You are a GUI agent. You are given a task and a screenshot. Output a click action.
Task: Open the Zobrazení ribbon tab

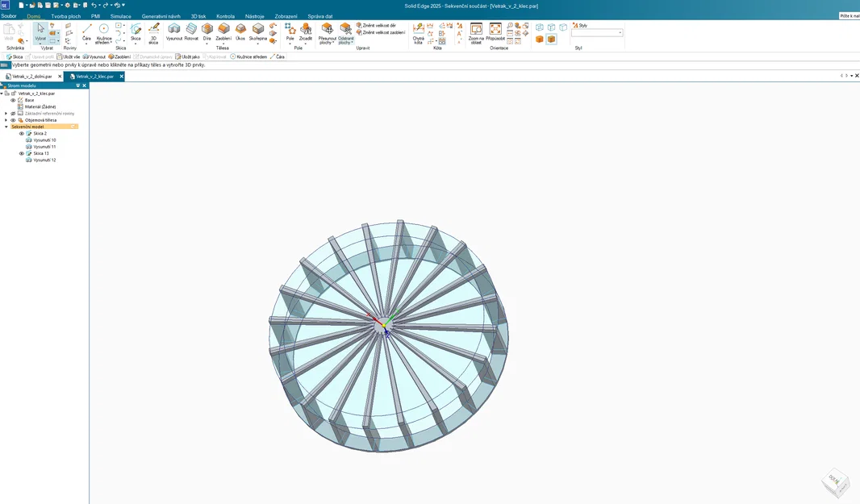pos(286,16)
